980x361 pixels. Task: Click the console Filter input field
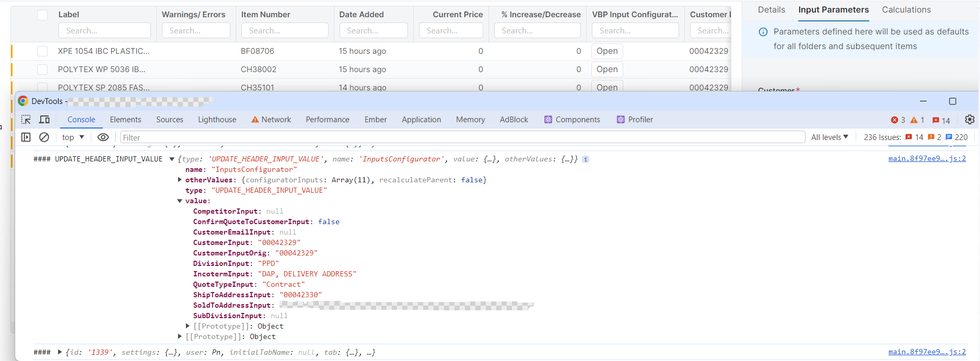pyautogui.click(x=462, y=137)
